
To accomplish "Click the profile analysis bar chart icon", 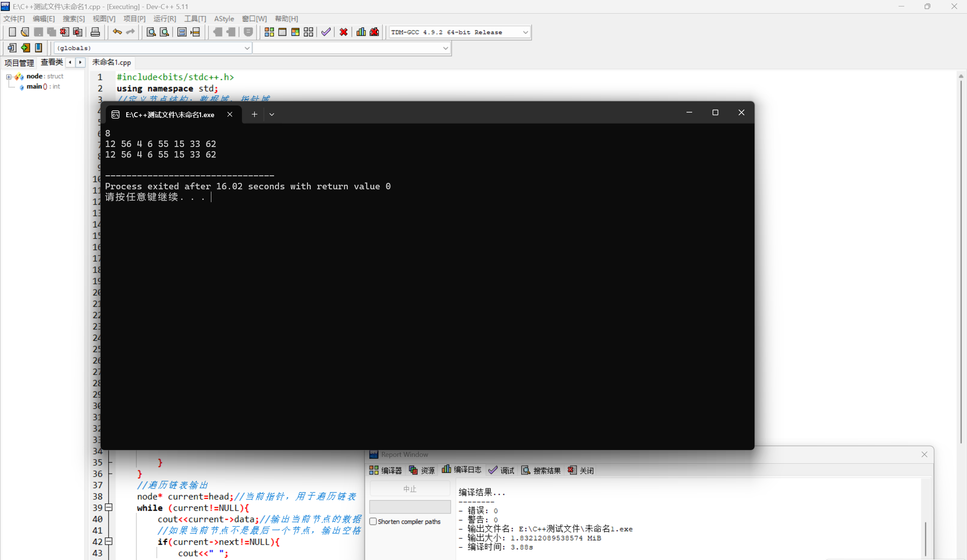I will pos(361,32).
